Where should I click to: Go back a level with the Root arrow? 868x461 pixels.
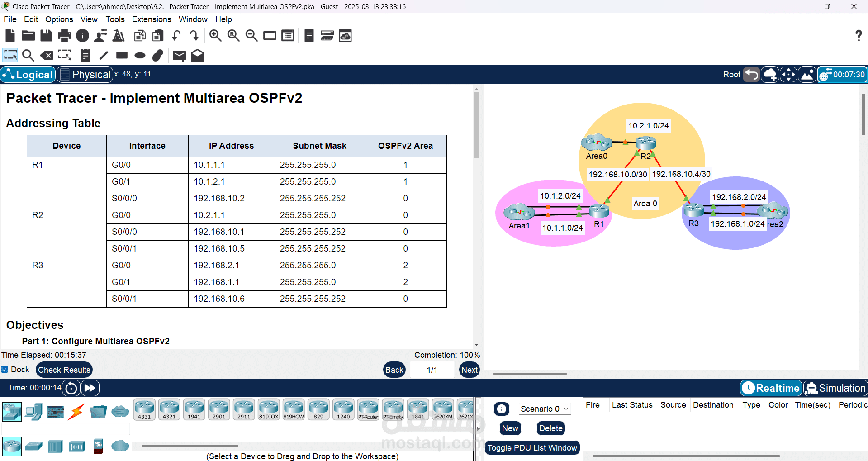coord(752,75)
